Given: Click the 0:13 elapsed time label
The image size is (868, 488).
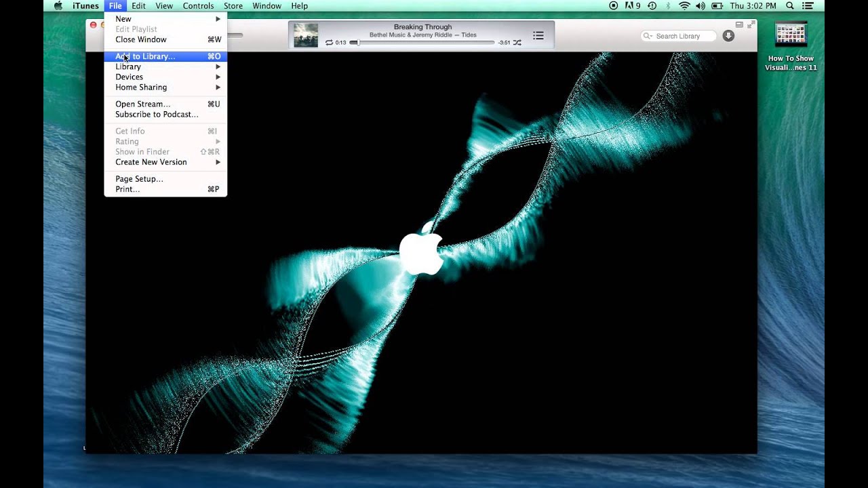Looking at the screenshot, I should [x=340, y=43].
